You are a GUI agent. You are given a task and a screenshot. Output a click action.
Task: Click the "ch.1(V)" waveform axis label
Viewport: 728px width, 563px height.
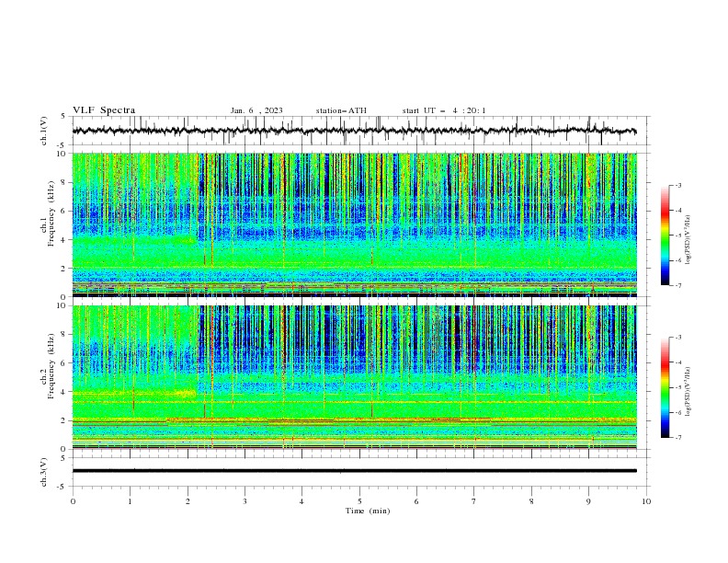point(44,131)
